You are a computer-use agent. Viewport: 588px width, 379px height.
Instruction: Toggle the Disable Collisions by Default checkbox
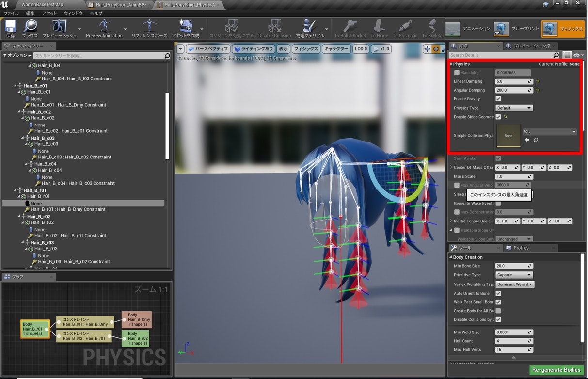coord(498,319)
